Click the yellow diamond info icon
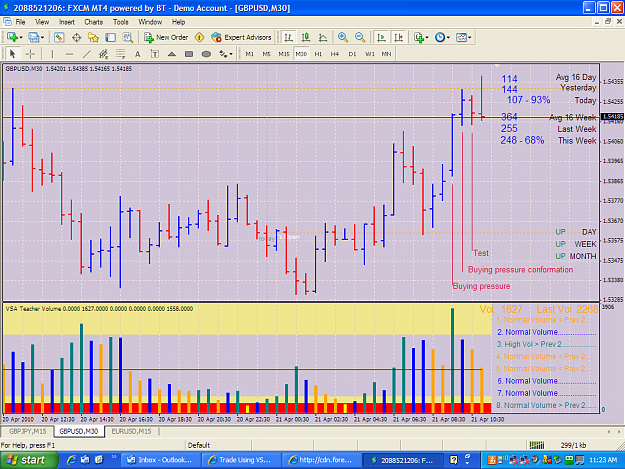Screen dimensions: 625x469 point(199,37)
